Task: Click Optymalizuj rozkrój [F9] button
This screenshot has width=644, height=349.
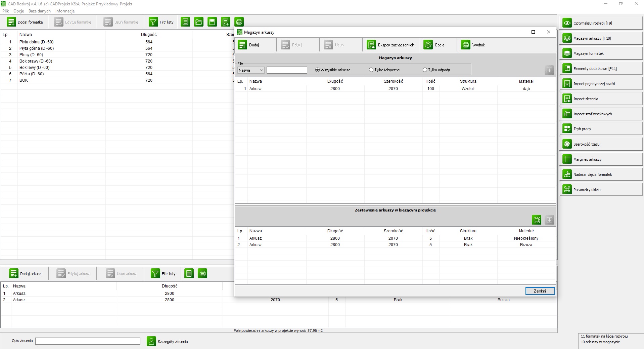Action: click(601, 23)
